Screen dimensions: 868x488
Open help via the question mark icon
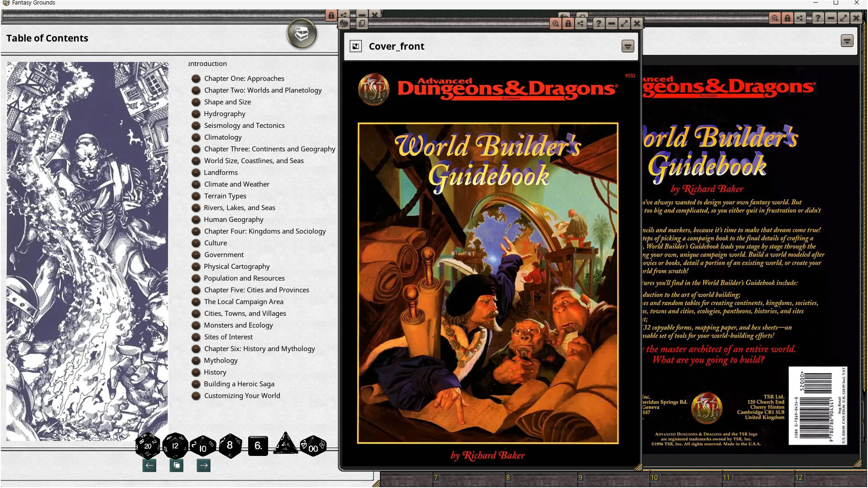point(599,23)
